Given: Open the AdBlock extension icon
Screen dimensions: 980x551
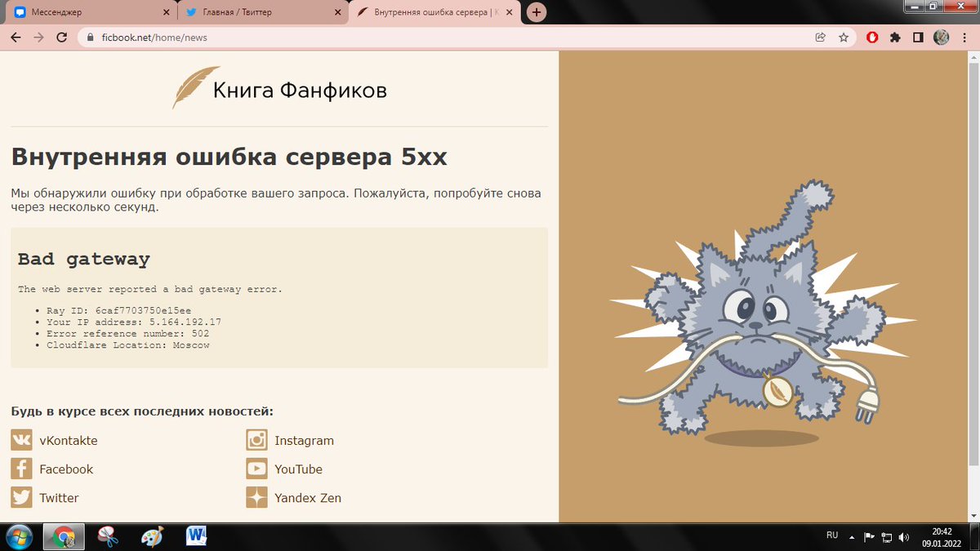Looking at the screenshot, I should pos(874,37).
